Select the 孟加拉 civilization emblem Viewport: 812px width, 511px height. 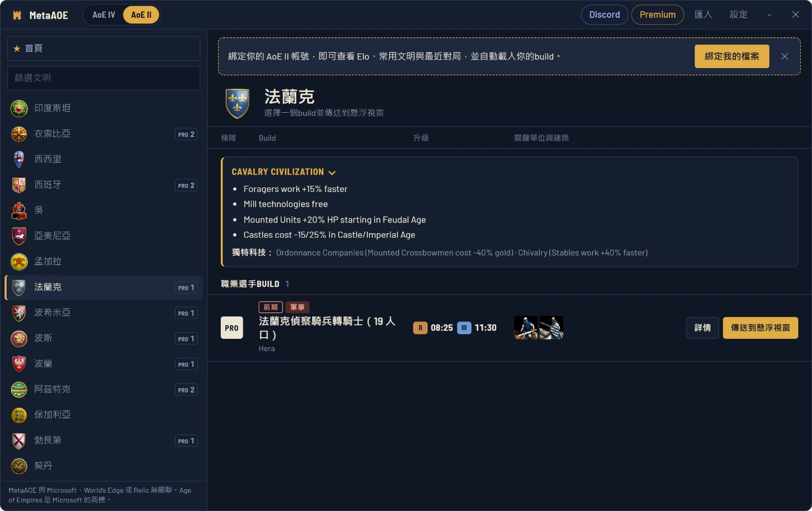point(19,262)
